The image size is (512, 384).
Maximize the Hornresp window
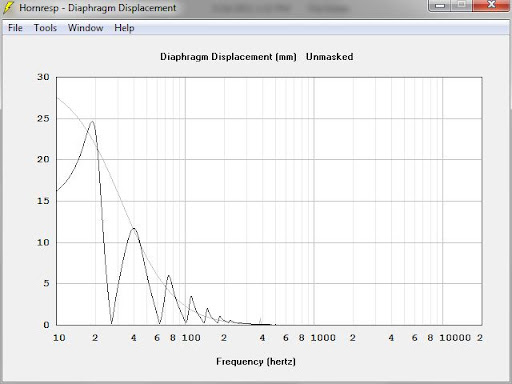coord(461,5)
